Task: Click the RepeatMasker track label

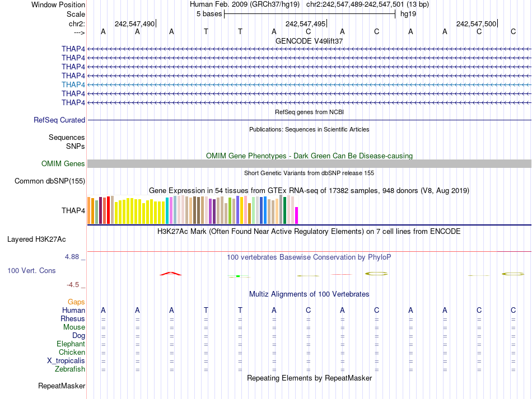Action: pos(62,386)
